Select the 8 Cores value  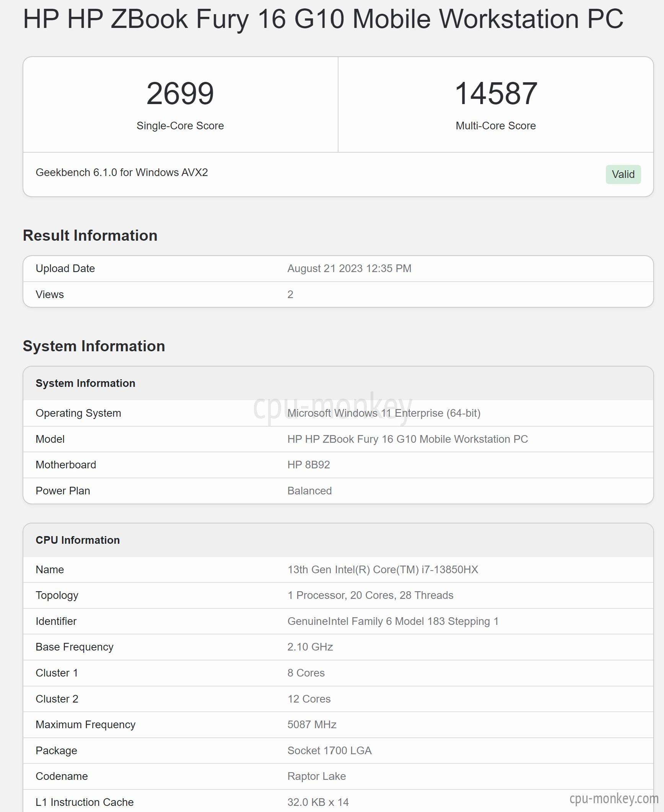306,673
